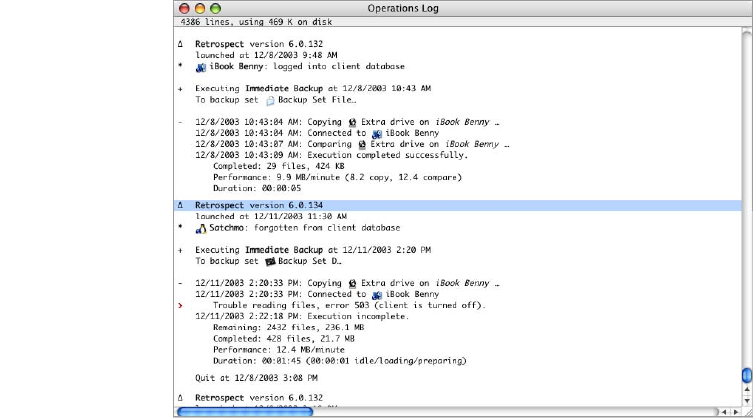Click the vertical scrollbar up arrow

pos(747,389)
